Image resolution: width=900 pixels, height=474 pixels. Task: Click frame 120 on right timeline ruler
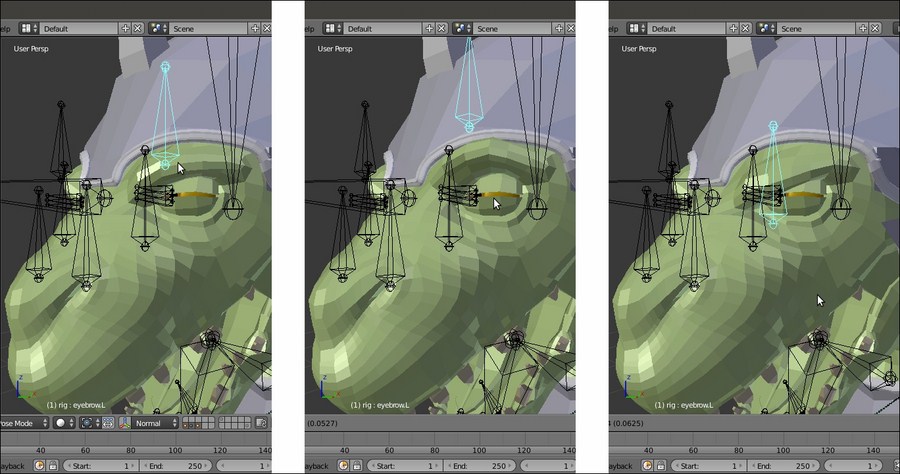coord(828,450)
